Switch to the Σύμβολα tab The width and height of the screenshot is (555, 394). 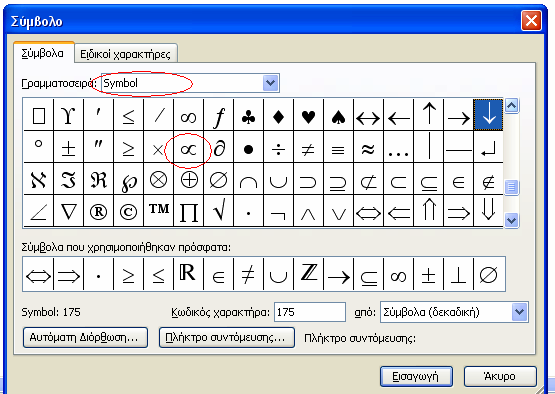[43, 53]
